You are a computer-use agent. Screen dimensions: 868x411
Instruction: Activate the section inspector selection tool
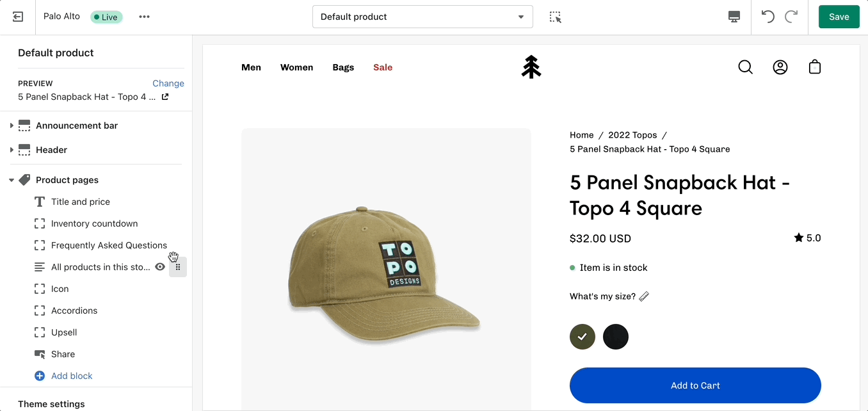coord(555,17)
